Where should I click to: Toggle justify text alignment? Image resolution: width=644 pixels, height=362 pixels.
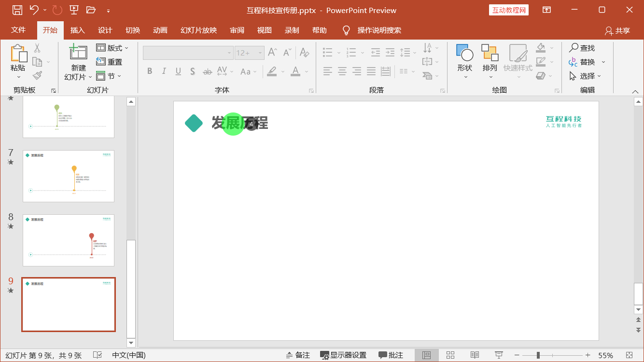tap(371, 71)
